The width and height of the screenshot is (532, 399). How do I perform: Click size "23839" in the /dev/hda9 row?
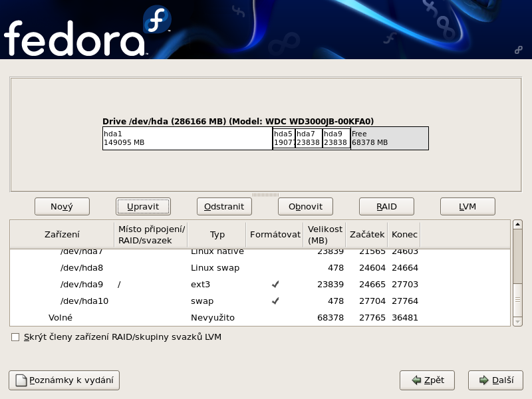click(x=331, y=285)
